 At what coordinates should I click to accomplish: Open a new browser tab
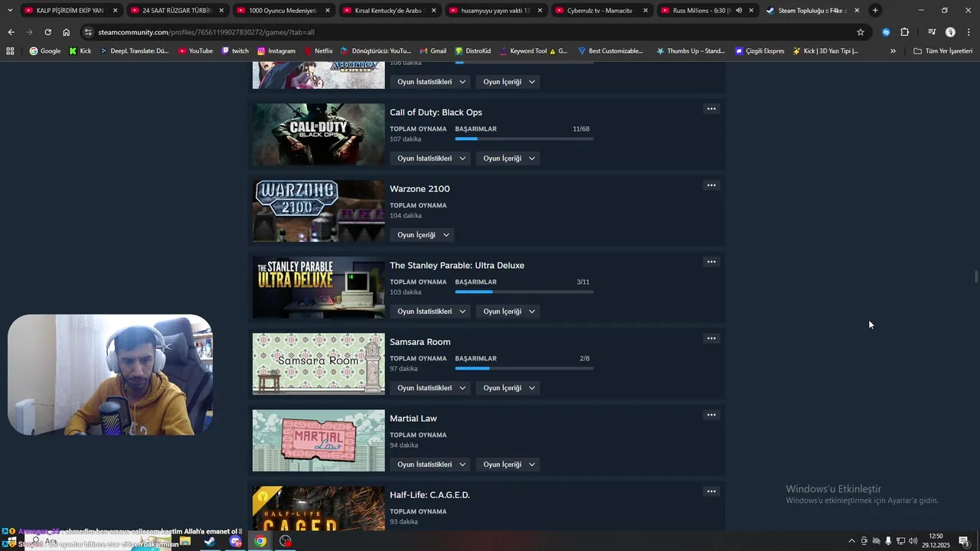(875, 11)
